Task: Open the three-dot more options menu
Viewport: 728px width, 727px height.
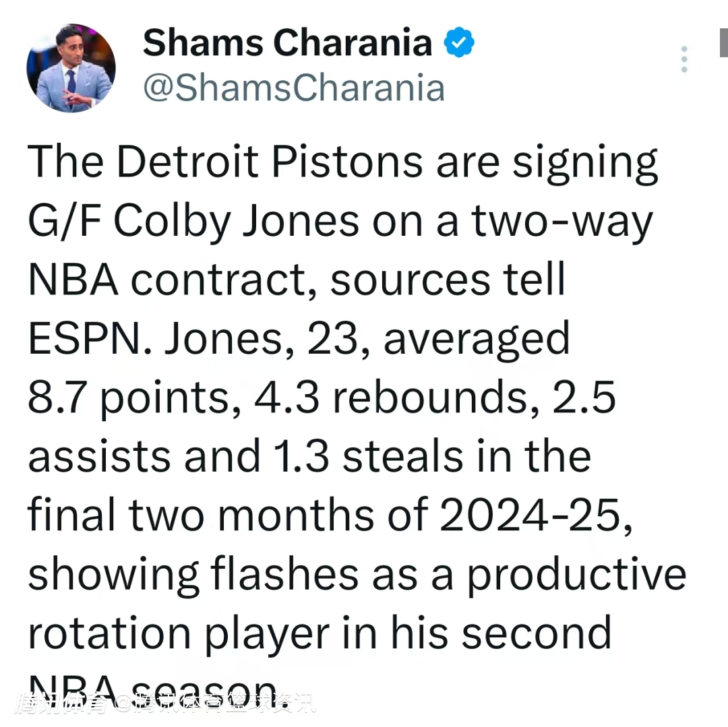Action: pos(684,59)
